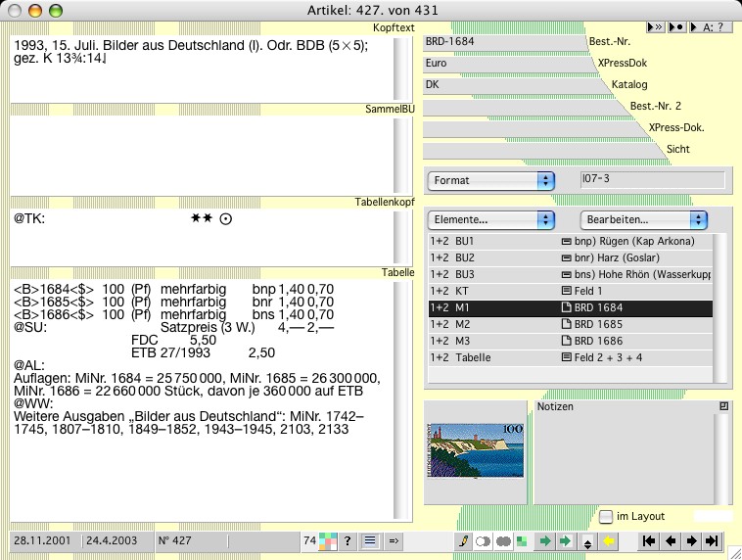This screenshot has height=560, width=742.
Task: Open the Format dropdown
Action: 491,180
